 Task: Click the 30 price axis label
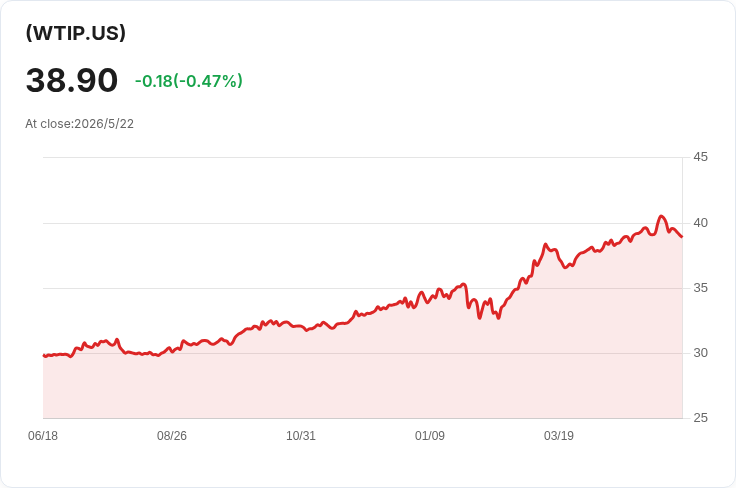[x=700, y=353]
